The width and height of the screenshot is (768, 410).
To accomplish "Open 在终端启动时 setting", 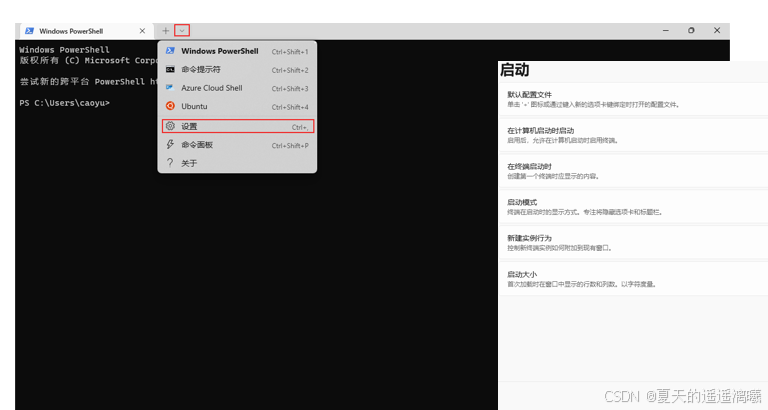I will tap(633, 171).
